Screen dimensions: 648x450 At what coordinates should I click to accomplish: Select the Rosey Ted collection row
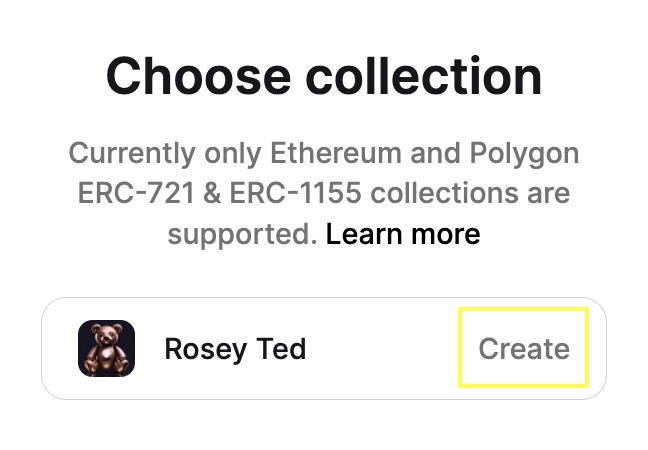pos(324,348)
